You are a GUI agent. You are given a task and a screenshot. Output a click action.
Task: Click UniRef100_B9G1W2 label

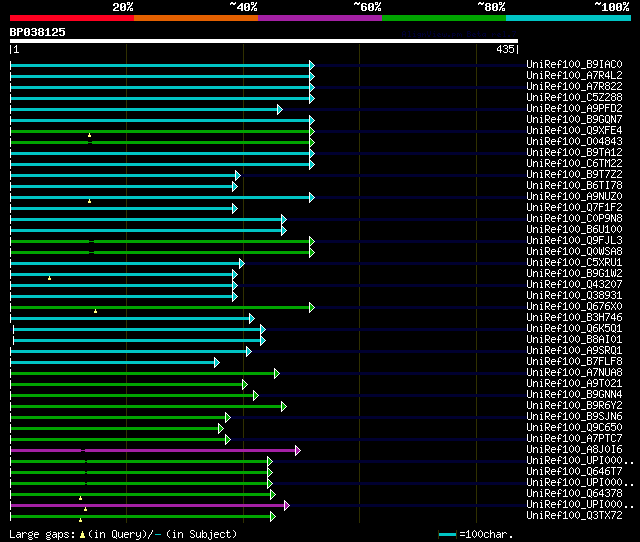pos(574,274)
